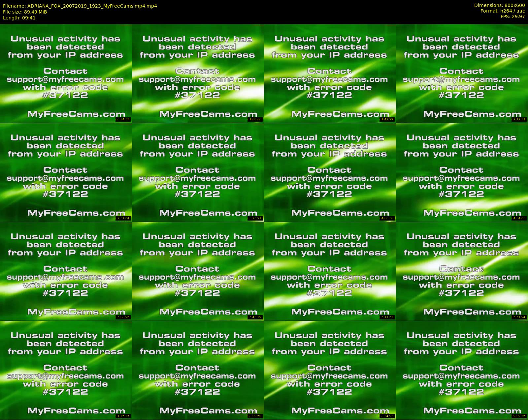
Task: Click the 'File size: 89.49 MiB' text
Action: pyautogui.click(x=25, y=12)
